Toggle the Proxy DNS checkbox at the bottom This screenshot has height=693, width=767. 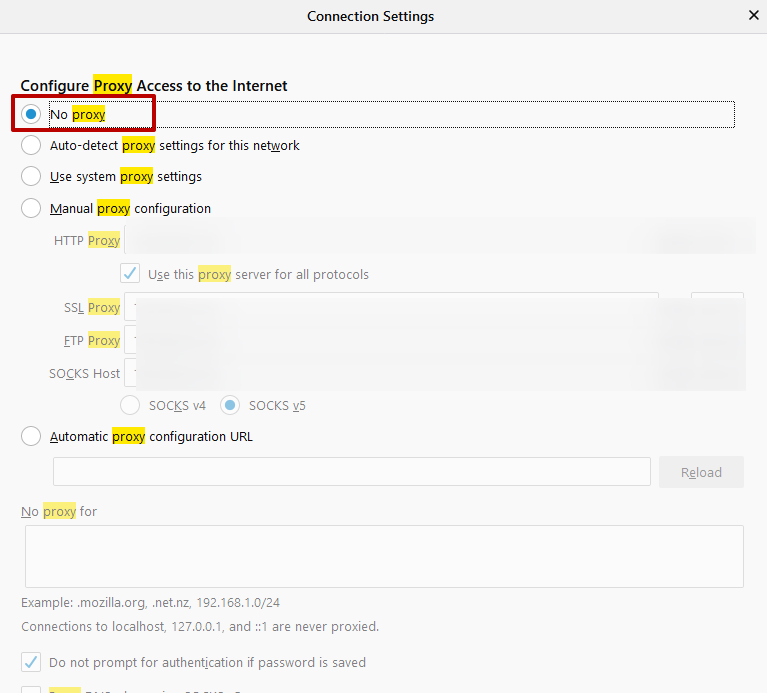pyautogui.click(x=31, y=689)
